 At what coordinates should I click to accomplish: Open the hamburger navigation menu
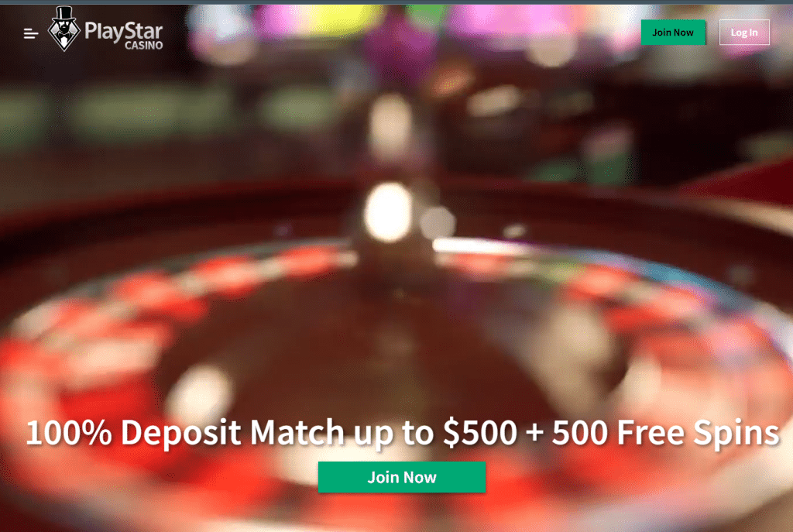31,33
